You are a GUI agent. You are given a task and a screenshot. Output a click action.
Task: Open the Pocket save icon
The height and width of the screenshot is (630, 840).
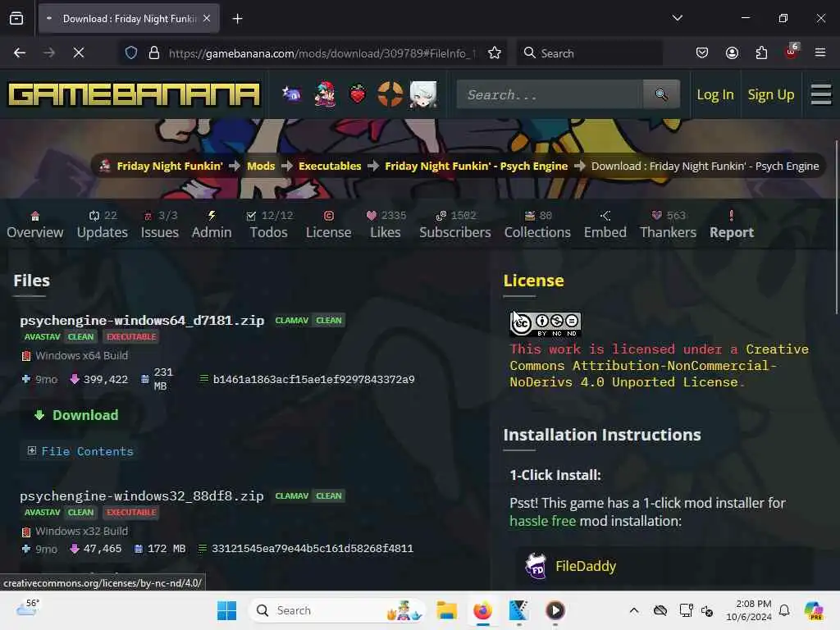702,52
